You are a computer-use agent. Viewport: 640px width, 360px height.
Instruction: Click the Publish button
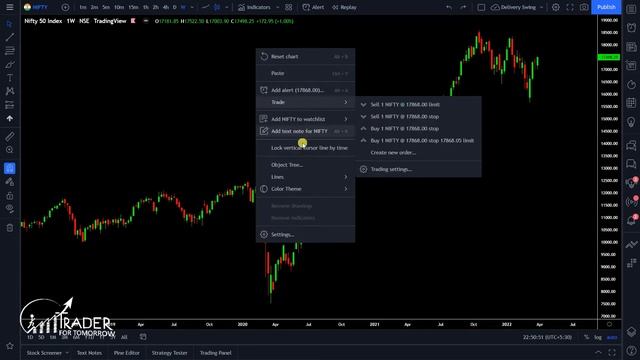click(x=606, y=7)
